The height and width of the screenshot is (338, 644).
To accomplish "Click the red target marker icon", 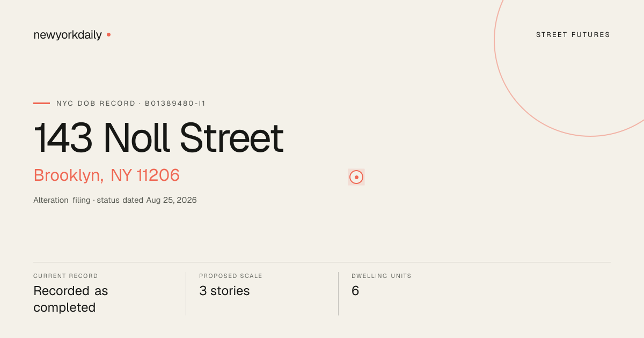I will coord(356,177).
